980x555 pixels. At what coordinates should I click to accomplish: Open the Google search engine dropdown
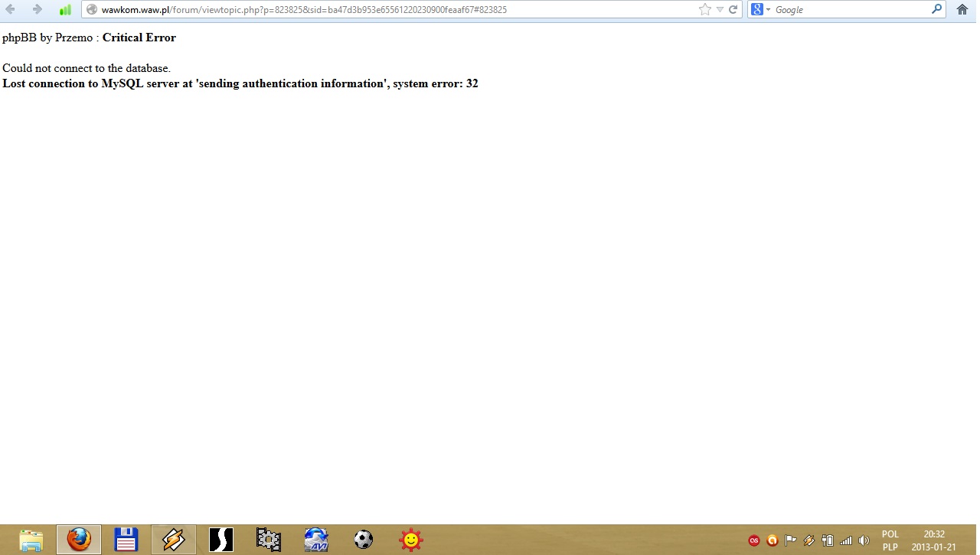tap(760, 10)
